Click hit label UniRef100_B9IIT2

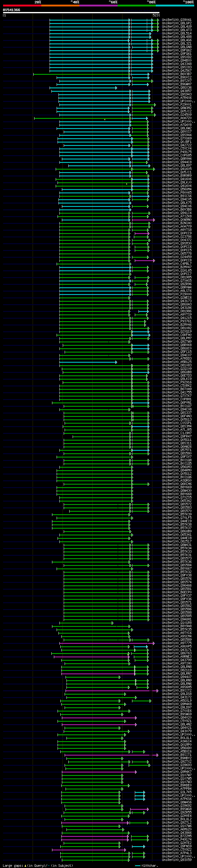pyautogui.click(x=177, y=690)
